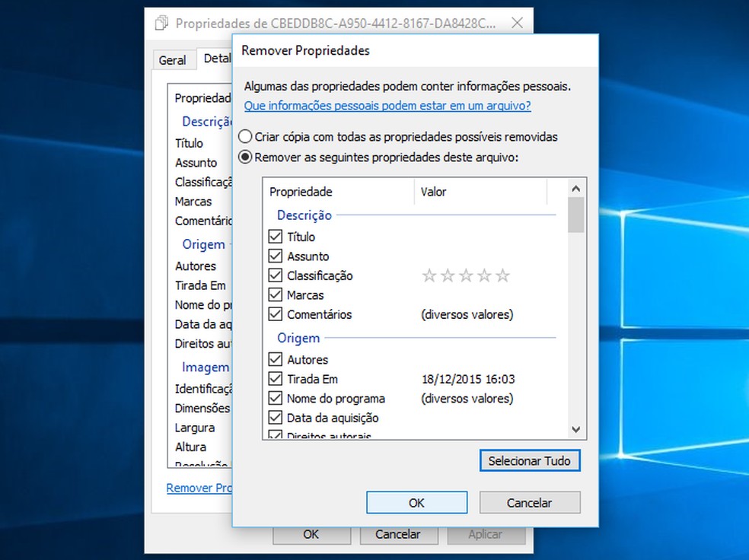Switch to the Geral tab
The width and height of the screenshot is (749, 560).
pyautogui.click(x=173, y=60)
